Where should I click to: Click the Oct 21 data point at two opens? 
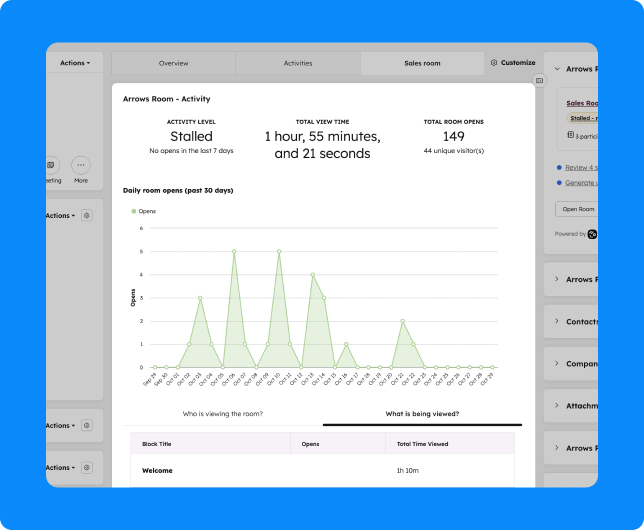pyautogui.click(x=402, y=321)
